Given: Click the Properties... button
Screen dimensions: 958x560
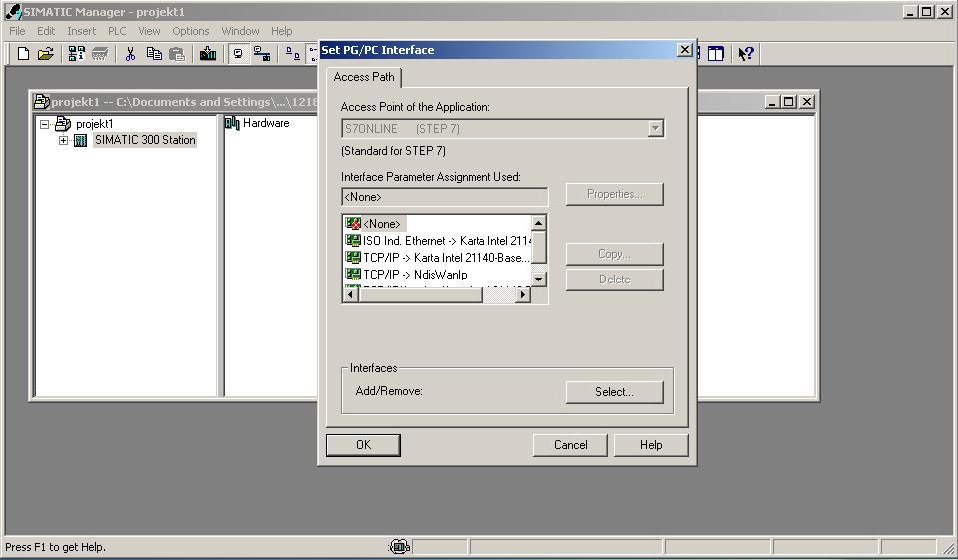Looking at the screenshot, I should (x=614, y=194).
